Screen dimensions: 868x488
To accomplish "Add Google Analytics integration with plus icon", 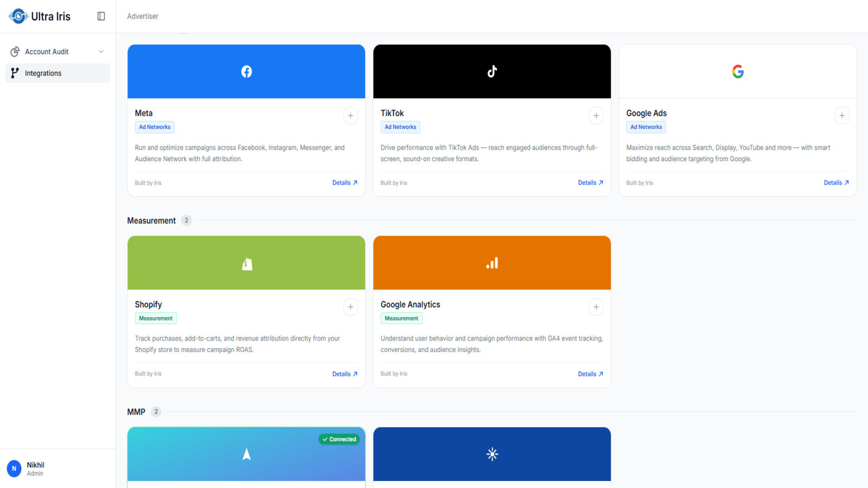I will click(x=596, y=307).
